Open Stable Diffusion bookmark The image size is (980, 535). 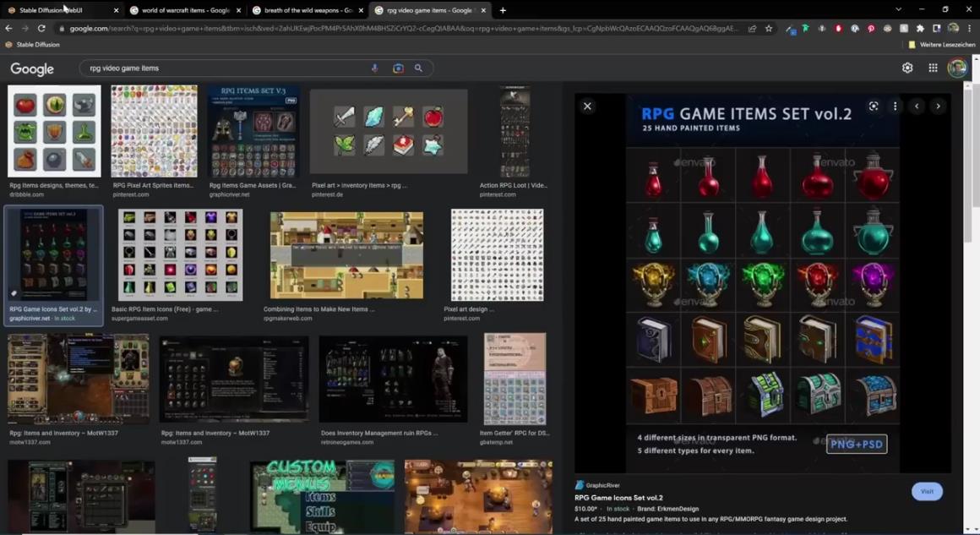32,45
